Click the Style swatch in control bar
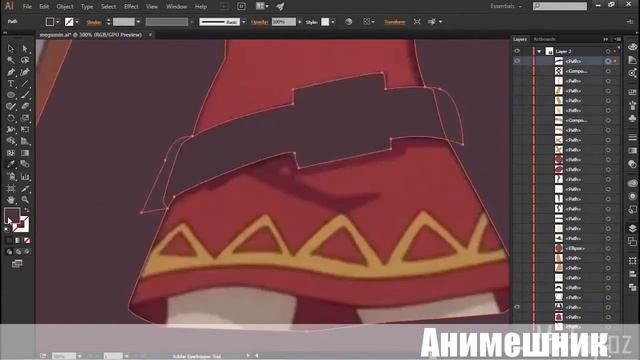This screenshot has width=640, height=360. click(x=325, y=22)
